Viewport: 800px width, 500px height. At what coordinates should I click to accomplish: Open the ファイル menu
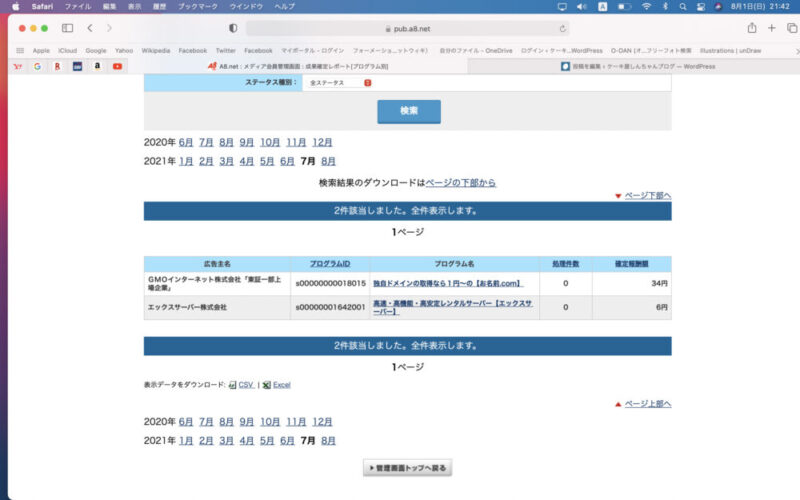(x=78, y=7)
